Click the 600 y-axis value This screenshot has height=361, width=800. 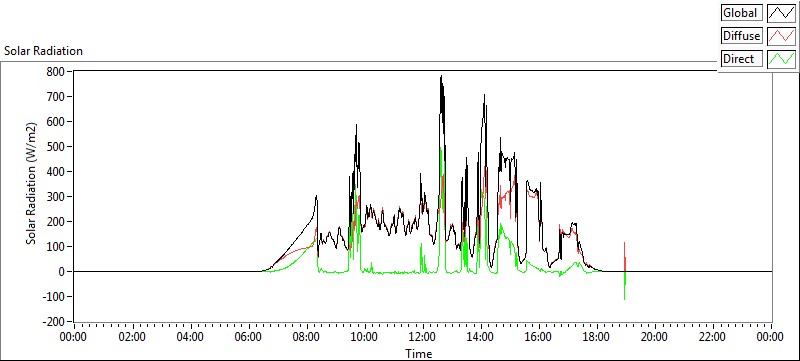56,121
